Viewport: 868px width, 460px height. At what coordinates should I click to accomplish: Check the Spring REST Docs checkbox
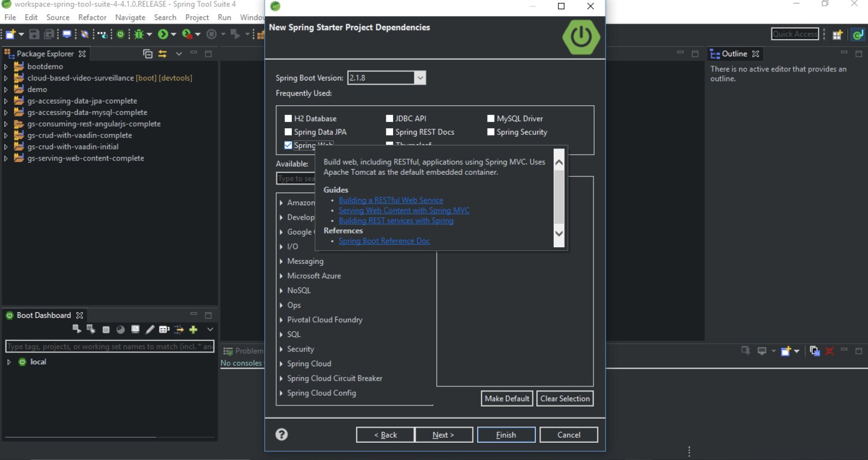click(390, 132)
